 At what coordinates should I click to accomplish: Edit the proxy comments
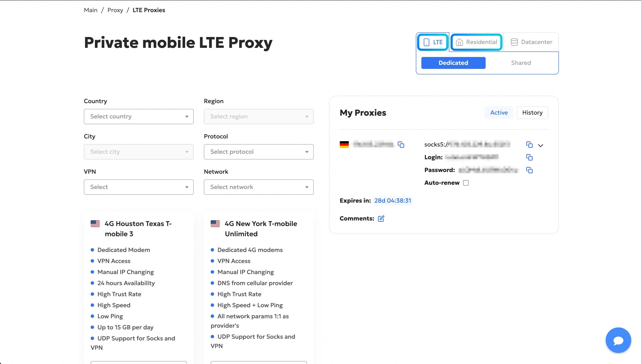click(x=381, y=218)
